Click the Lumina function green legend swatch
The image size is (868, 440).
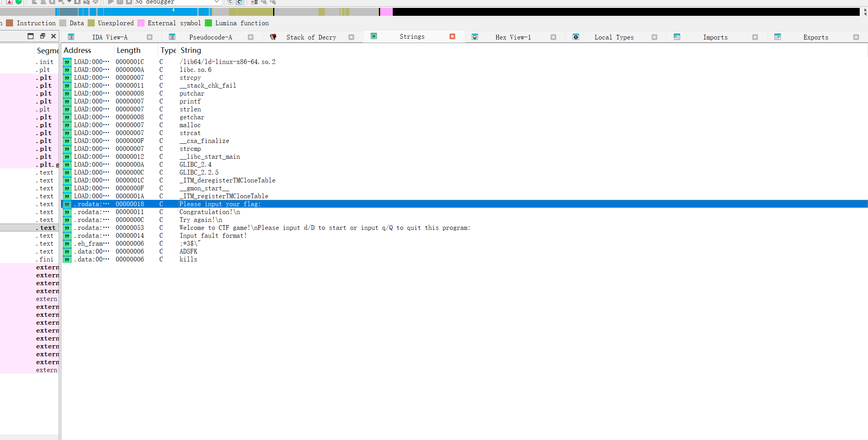pyautogui.click(x=208, y=23)
